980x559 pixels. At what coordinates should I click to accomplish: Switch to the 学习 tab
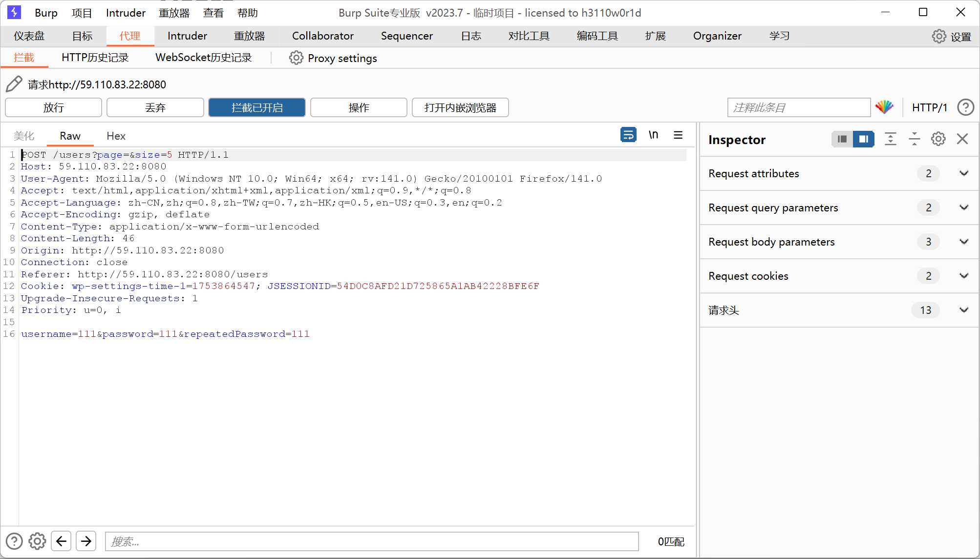779,36
